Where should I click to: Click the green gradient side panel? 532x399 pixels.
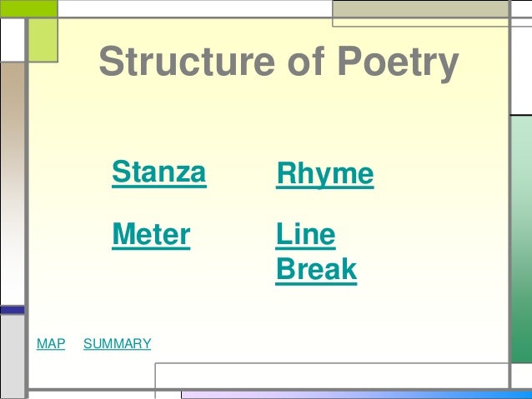point(522,239)
